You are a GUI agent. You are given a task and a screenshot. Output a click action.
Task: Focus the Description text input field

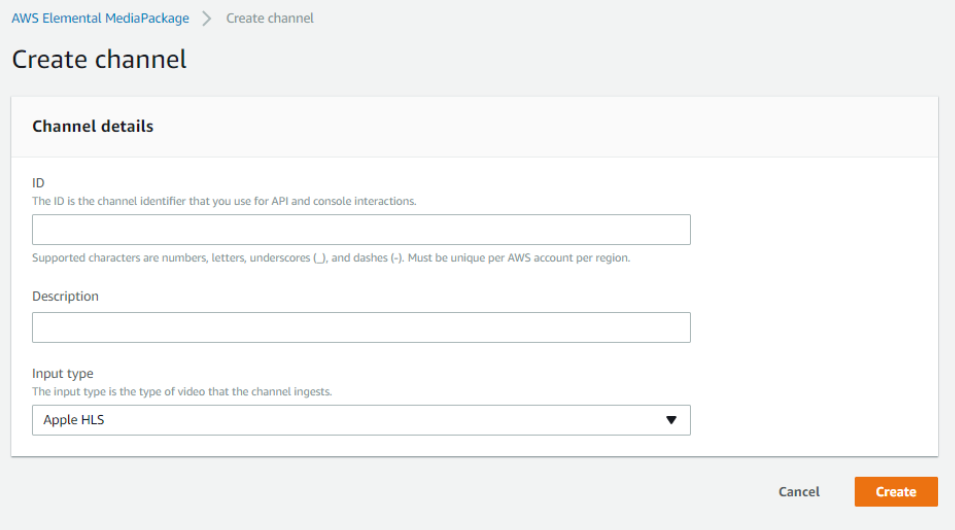361,328
